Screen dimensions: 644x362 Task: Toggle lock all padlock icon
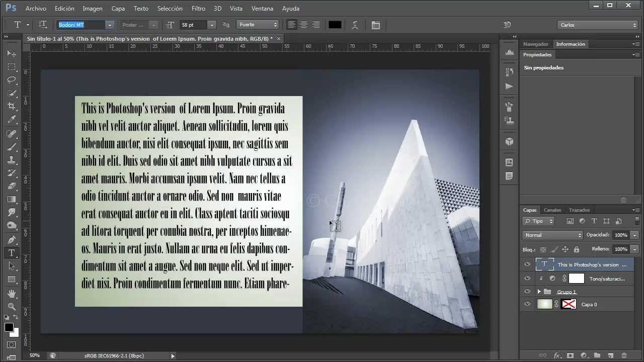click(576, 249)
